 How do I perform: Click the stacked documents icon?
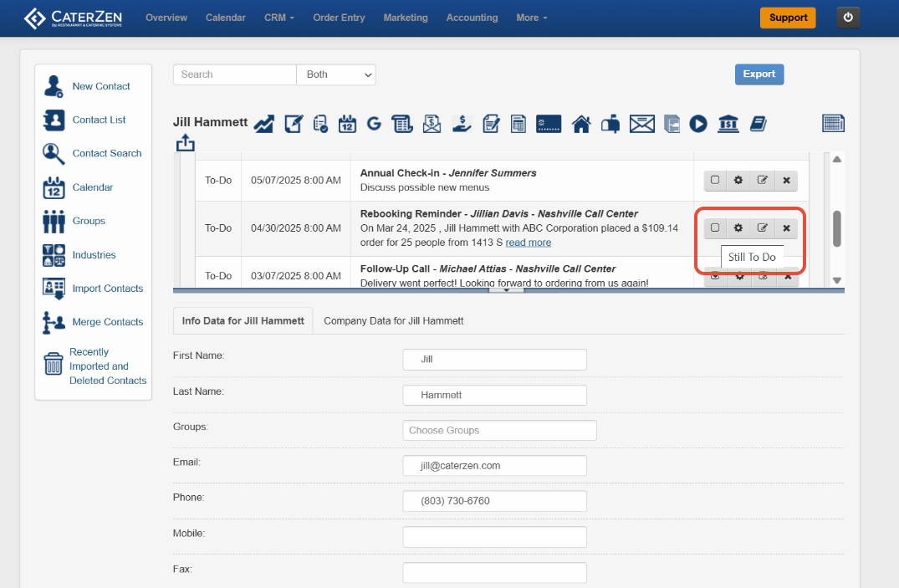(x=672, y=123)
